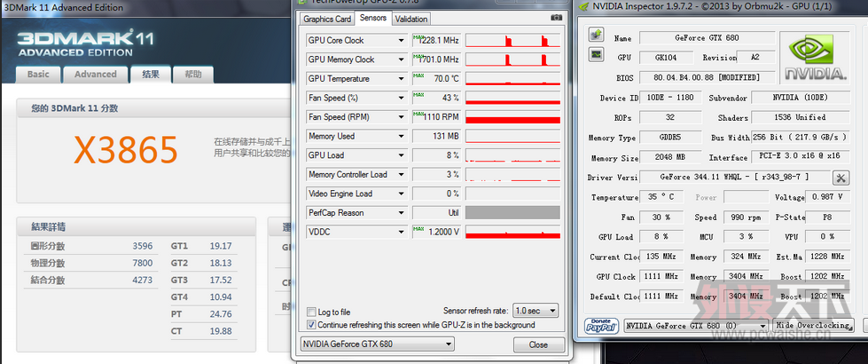The width and height of the screenshot is (868, 364).
Task: Open GPU Memory Clock sensor dropdown
Action: pyautogui.click(x=402, y=59)
